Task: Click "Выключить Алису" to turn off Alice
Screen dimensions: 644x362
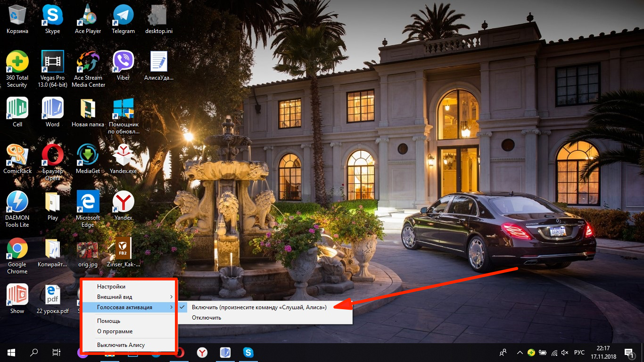Action: click(121, 345)
